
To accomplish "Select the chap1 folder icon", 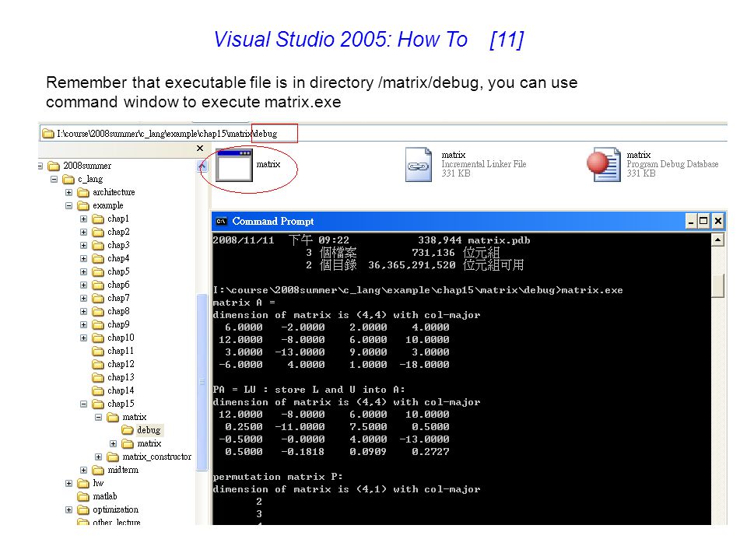I will click(x=98, y=219).
